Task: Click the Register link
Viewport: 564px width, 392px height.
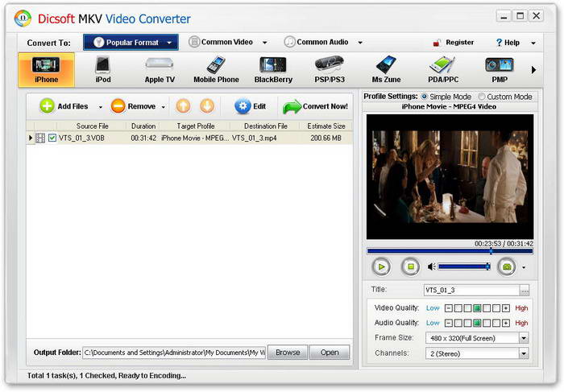Action: pyautogui.click(x=460, y=43)
